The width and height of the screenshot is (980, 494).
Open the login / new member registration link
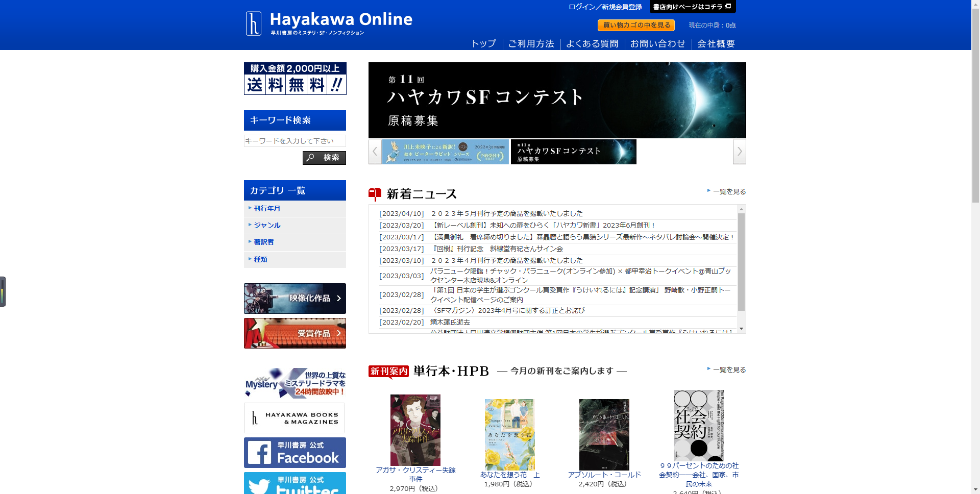pos(605,7)
